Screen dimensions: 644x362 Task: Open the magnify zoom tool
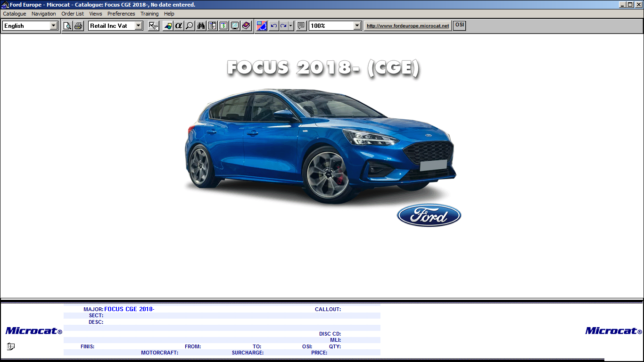(189, 25)
